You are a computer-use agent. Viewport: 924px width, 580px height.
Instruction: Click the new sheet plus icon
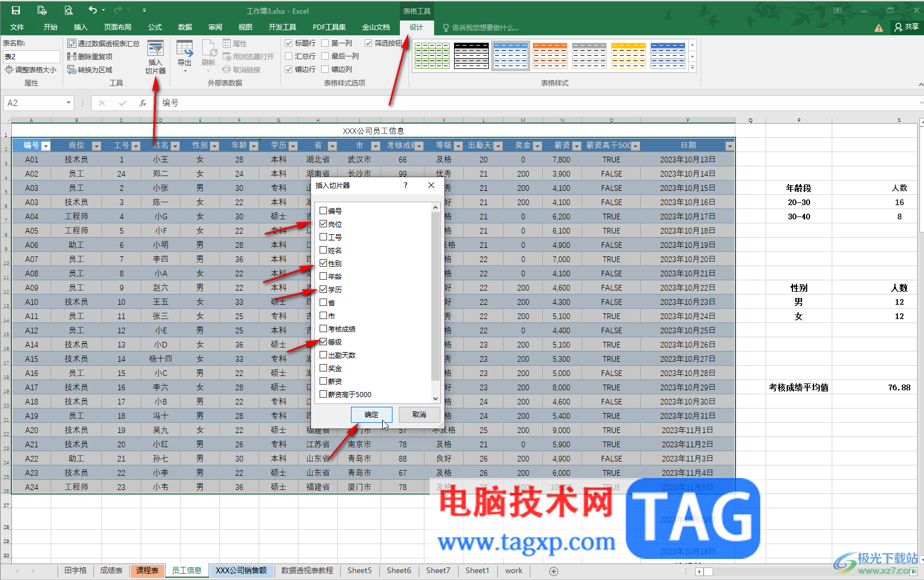coord(553,571)
